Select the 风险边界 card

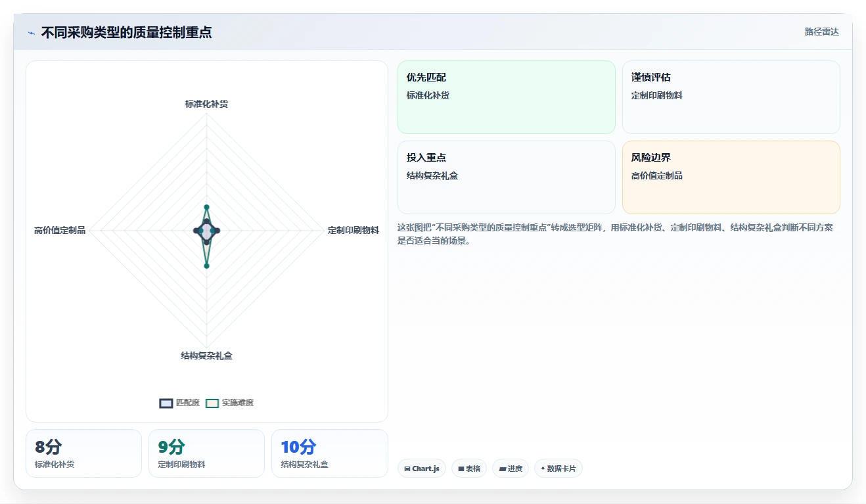731,177
